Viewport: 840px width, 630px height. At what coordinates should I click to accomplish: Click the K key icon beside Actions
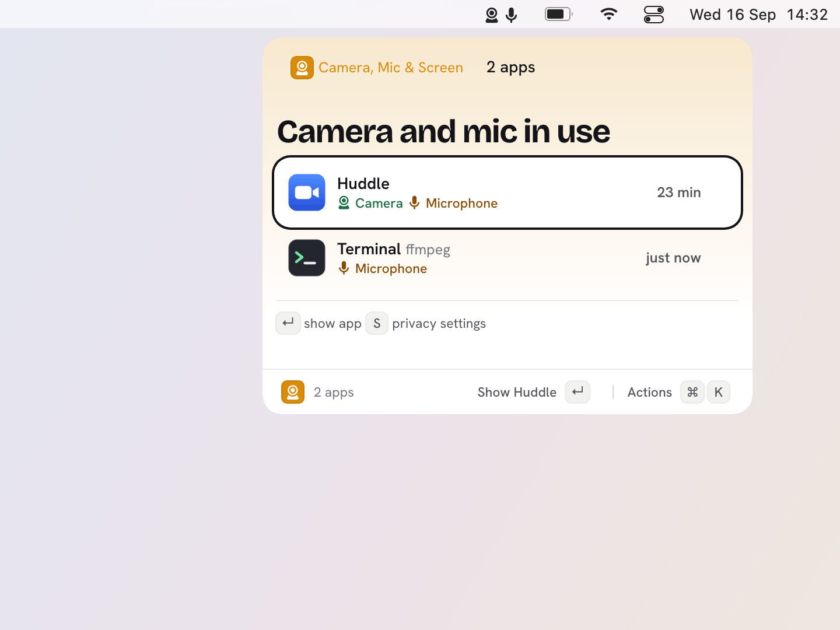[x=719, y=392]
